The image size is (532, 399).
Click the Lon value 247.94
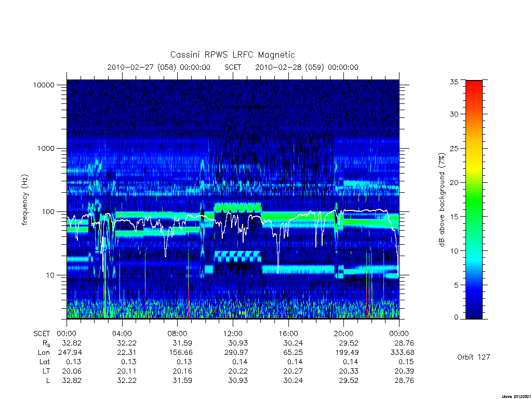coord(70,353)
